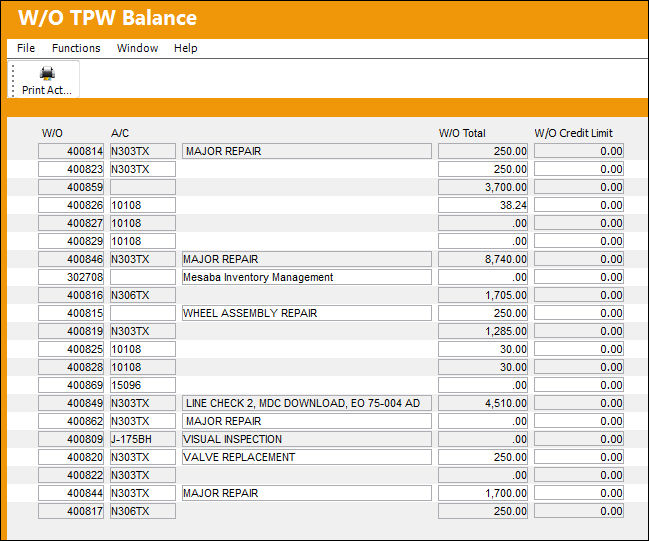Select W/O number 400859 field
649x541 pixels.
point(71,187)
